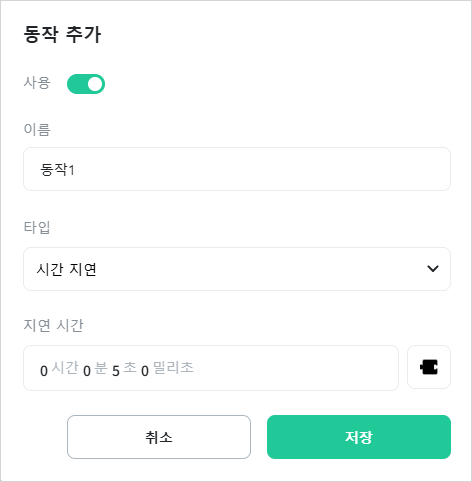The width and height of the screenshot is (472, 482).
Task: Click the 타입 field label
Action: 37,227
